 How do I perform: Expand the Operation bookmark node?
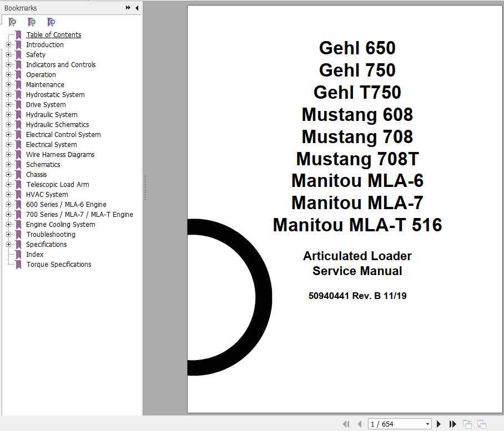9,74
